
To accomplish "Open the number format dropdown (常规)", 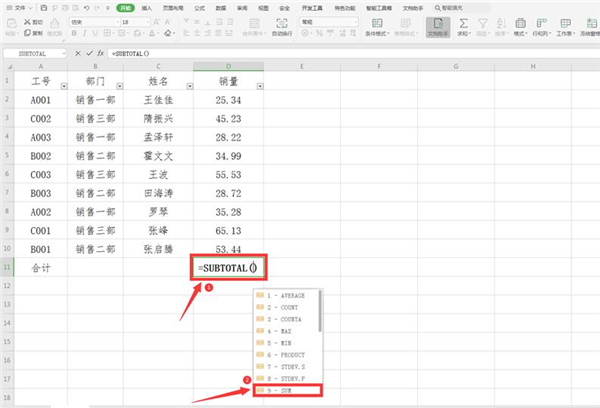I will click(355, 22).
